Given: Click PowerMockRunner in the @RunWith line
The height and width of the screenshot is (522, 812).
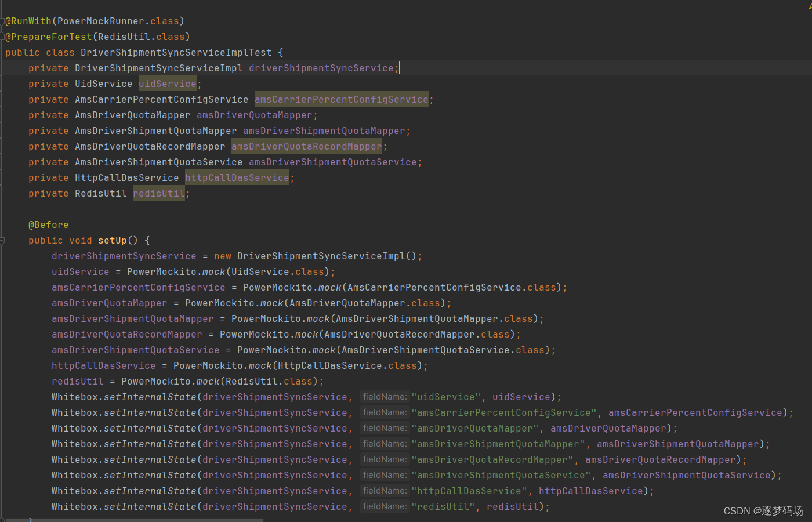Looking at the screenshot, I should click(101, 21).
